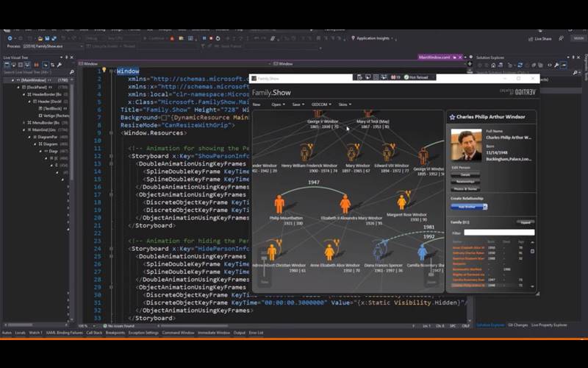Switch to the Git Changes tab
This screenshot has width=588, height=368.
517,325
